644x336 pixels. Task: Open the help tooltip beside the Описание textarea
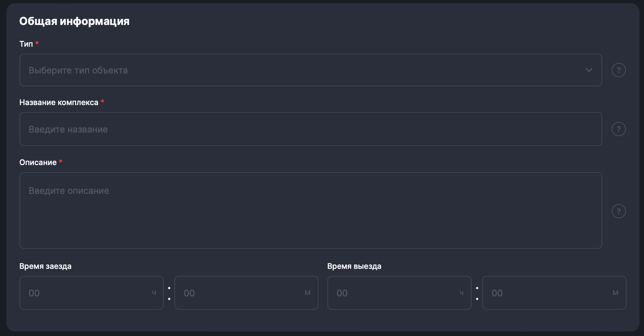619,211
